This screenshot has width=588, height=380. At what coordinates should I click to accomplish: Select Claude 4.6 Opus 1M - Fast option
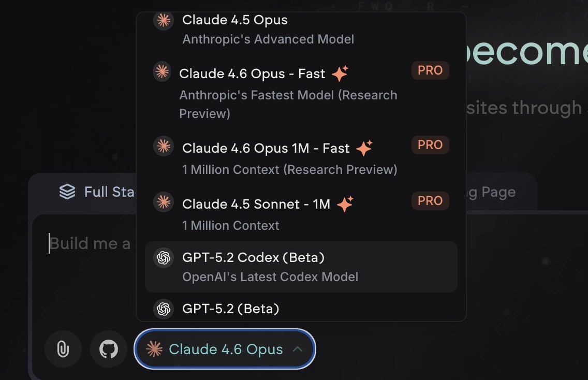click(x=266, y=149)
